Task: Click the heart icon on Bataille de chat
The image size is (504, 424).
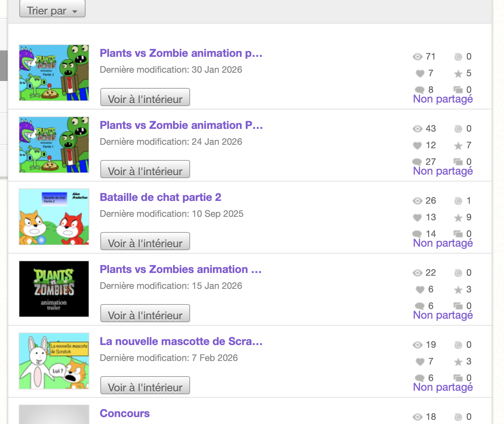Action: (x=417, y=218)
